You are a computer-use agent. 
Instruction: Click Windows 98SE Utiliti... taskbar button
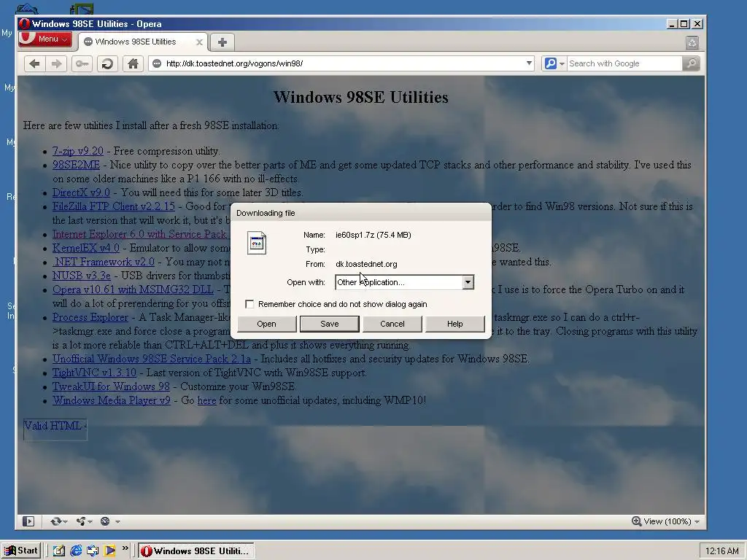[196, 551]
